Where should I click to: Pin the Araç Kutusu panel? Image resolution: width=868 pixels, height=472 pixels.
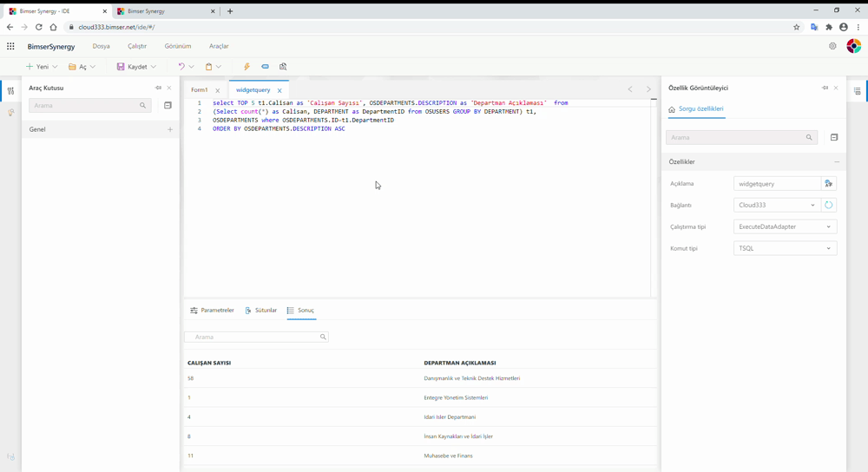tap(158, 88)
